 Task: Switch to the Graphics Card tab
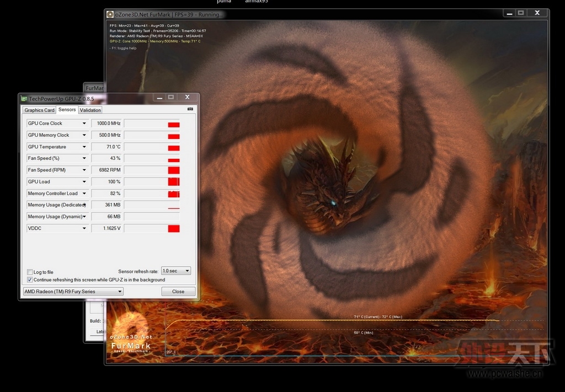(x=39, y=110)
